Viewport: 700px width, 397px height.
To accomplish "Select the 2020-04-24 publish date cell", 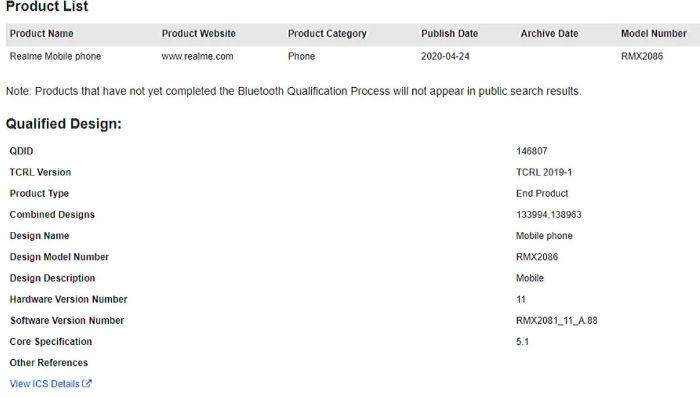I will pos(445,56).
